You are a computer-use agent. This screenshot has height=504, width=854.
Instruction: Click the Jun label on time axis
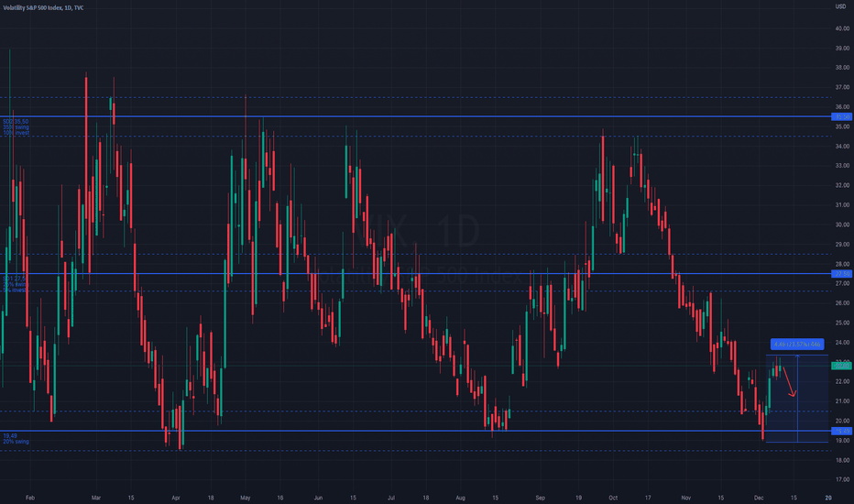click(x=318, y=498)
